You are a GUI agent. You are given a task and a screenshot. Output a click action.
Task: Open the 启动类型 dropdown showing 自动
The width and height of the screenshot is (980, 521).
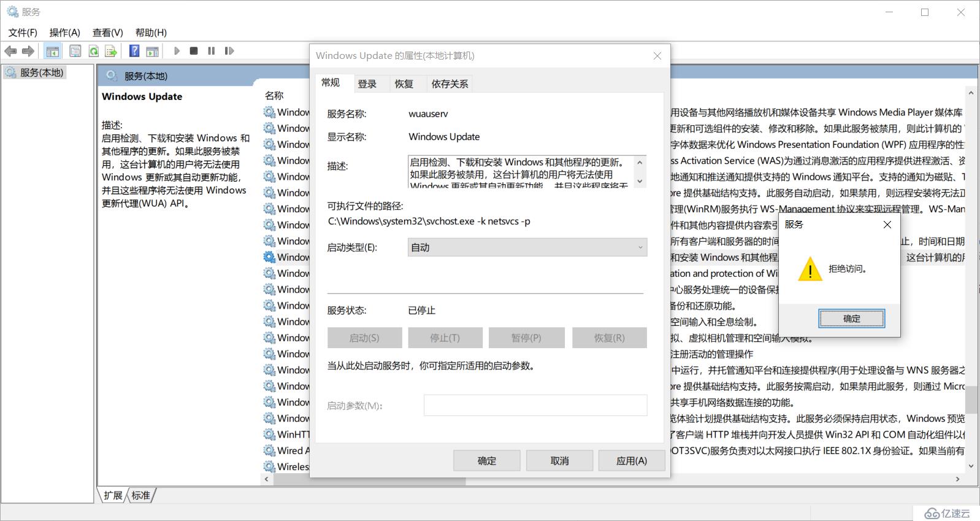pos(527,247)
